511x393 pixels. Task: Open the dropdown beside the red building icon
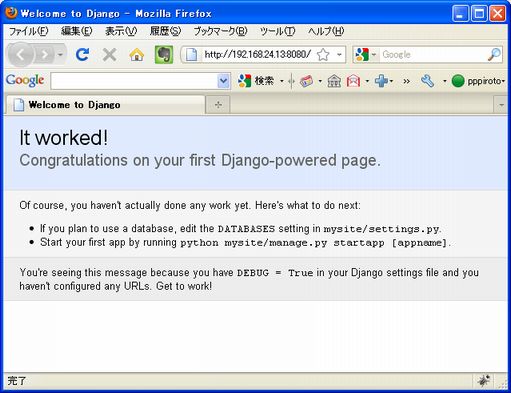(x=367, y=81)
